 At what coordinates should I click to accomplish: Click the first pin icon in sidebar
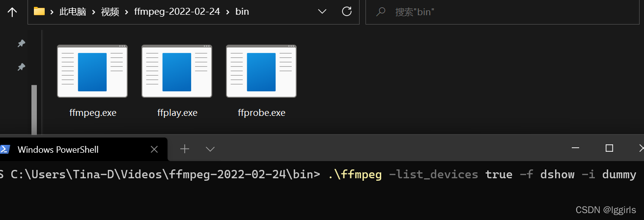pos(21,44)
